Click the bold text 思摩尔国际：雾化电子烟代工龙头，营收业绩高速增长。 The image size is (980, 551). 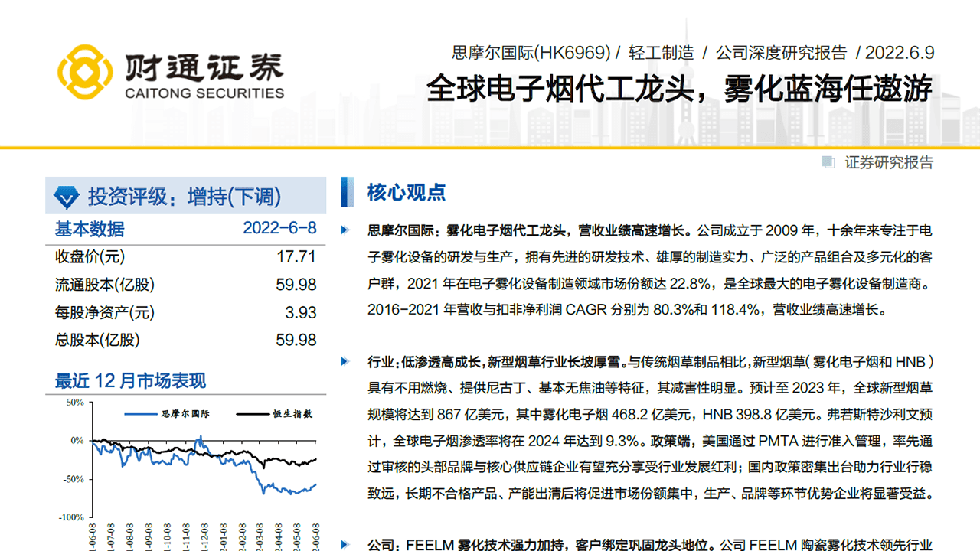531,230
